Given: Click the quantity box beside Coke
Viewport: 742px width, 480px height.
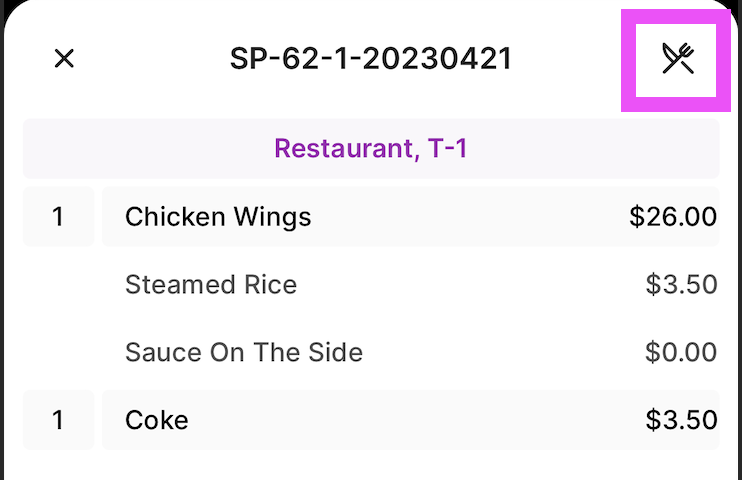Looking at the screenshot, I should [x=58, y=420].
